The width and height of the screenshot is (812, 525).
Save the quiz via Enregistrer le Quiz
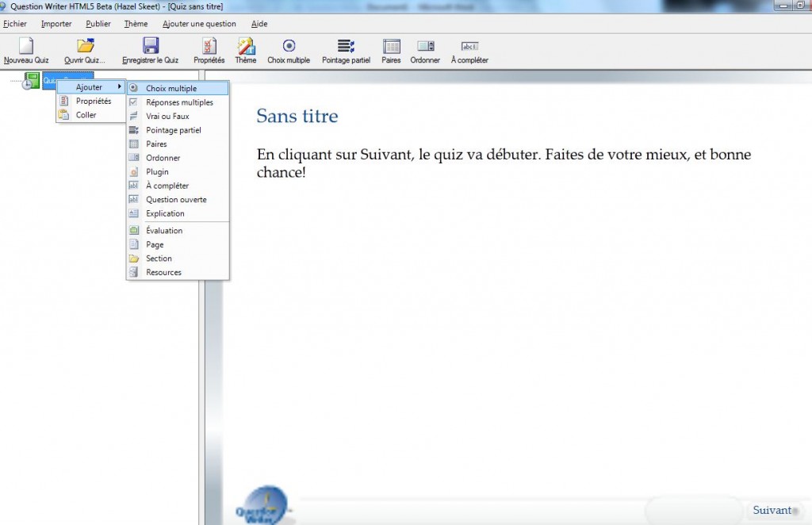[x=151, y=49]
